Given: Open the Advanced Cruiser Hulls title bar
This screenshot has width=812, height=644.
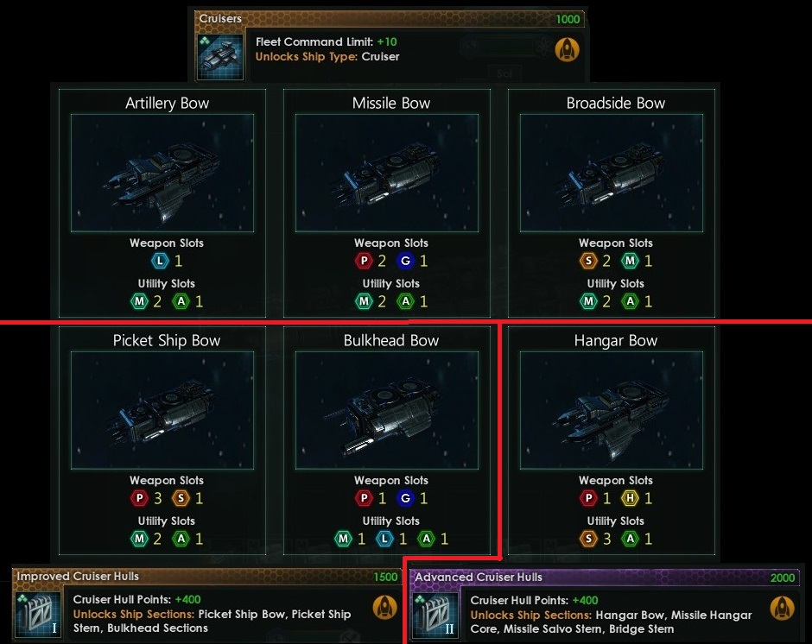Looking at the screenshot, I should [x=605, y=578].
